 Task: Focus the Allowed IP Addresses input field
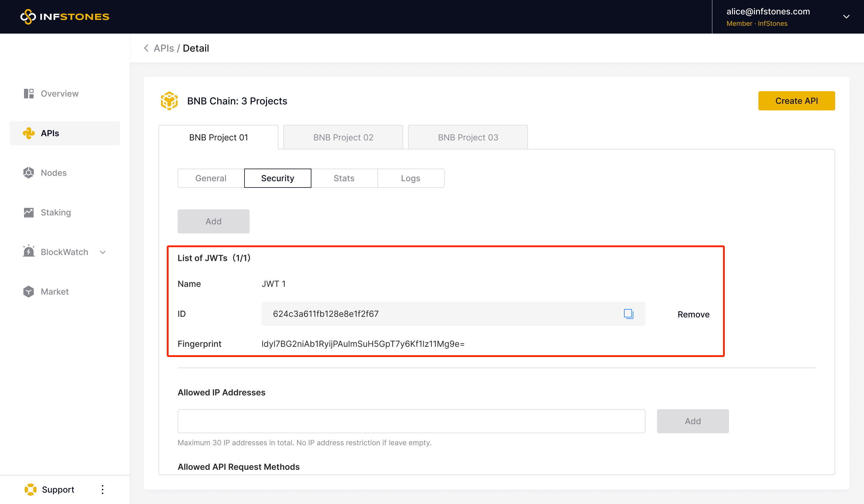(x=411, y=421)
